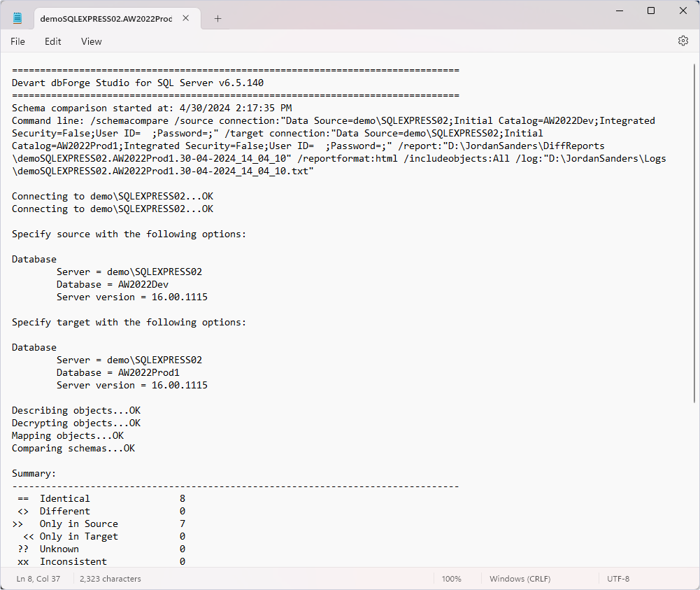The height and width of the screenshot is (590, 700).
Task: Click the 'Command line: /schemacompare' text line
Action: tap(333, 120)
